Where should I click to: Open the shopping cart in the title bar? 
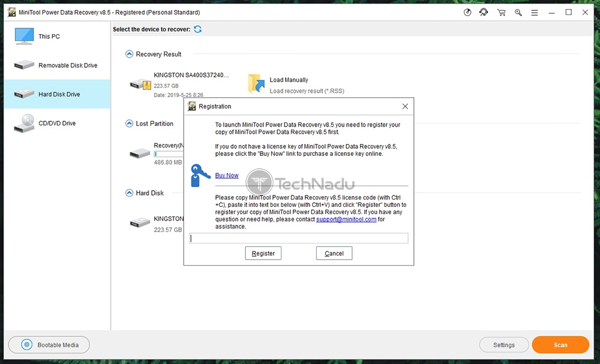pos(501,12)
